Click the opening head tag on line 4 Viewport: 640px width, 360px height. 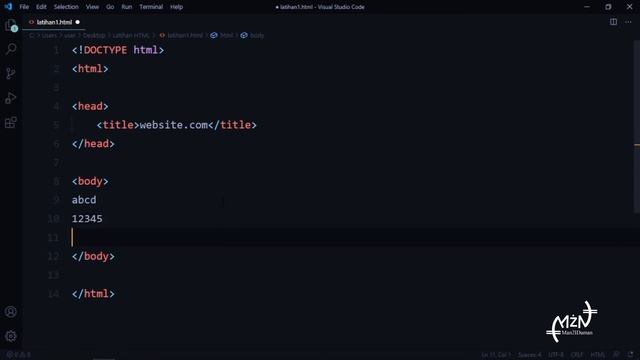pos(90,106)
